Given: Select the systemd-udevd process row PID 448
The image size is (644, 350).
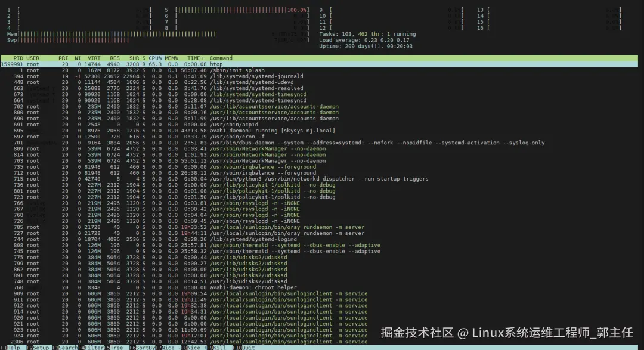Looking at the screenshot, I should (x=319, y=82).
